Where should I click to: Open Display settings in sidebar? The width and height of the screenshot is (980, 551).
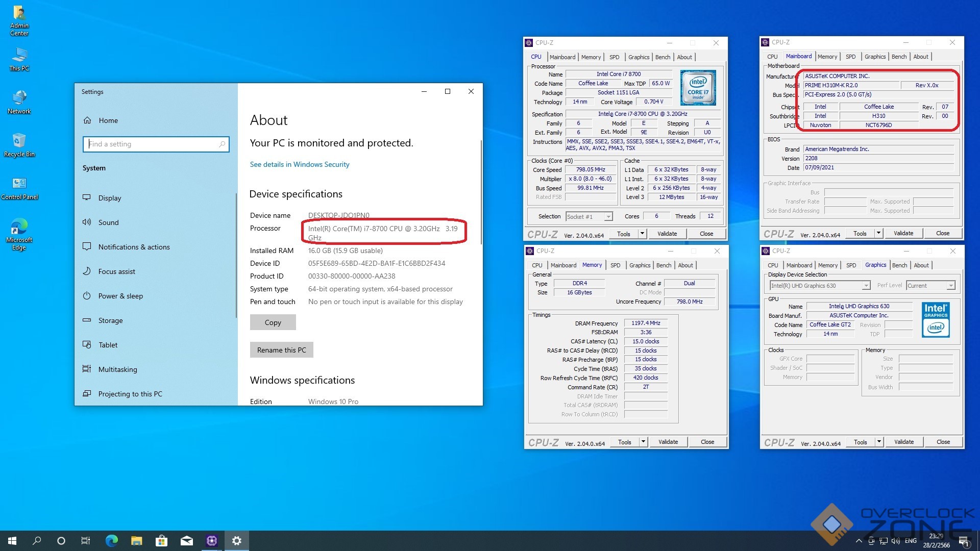tap(110, 198)
